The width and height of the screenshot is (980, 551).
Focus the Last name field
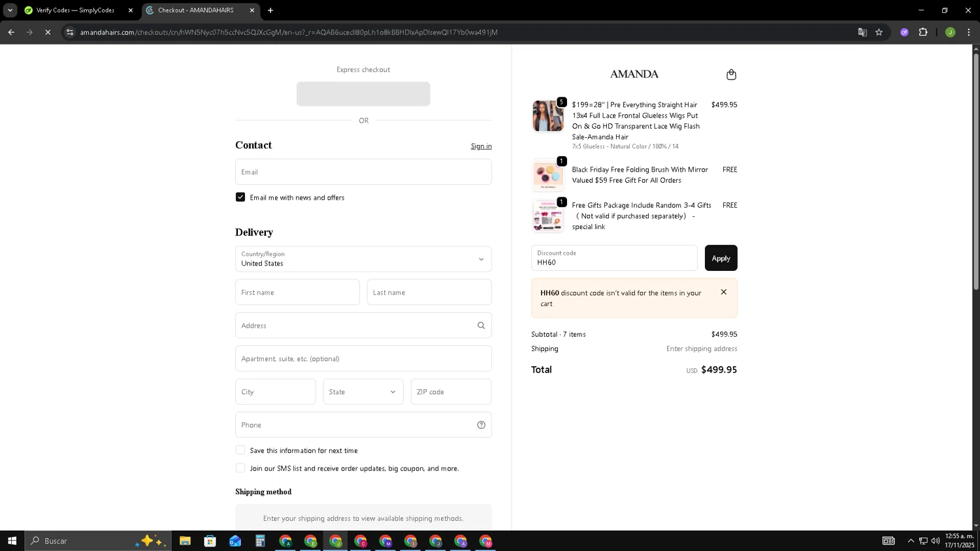click(x=429, y=292)
